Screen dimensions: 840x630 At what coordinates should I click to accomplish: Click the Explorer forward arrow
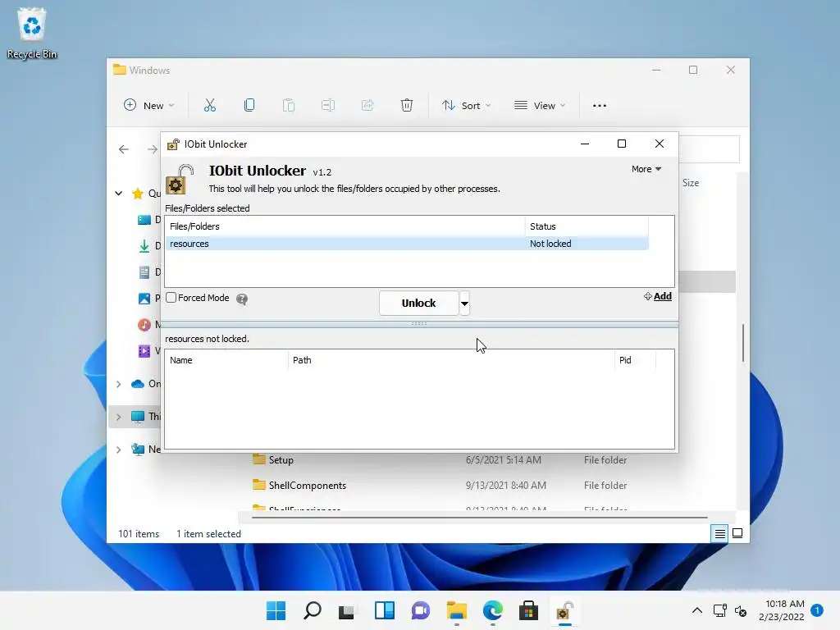(153, 149)
